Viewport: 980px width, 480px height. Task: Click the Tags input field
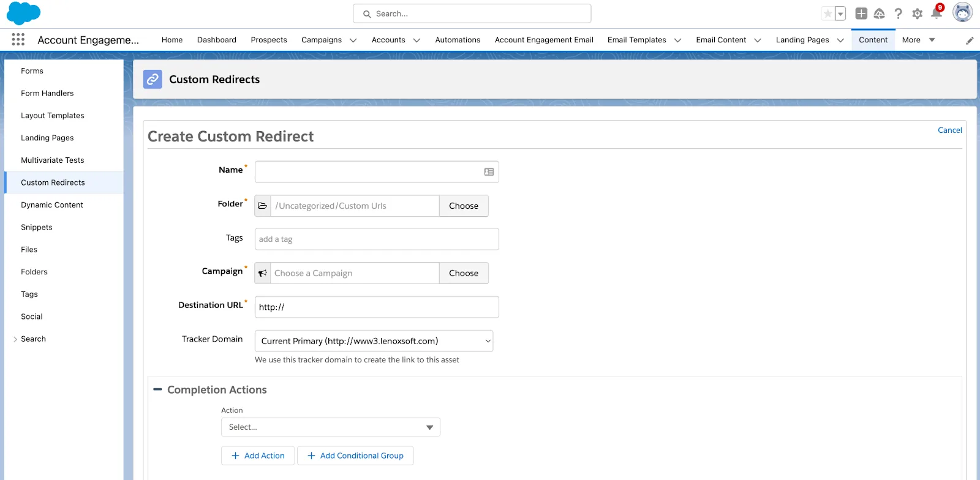click(x=377, y=239)
